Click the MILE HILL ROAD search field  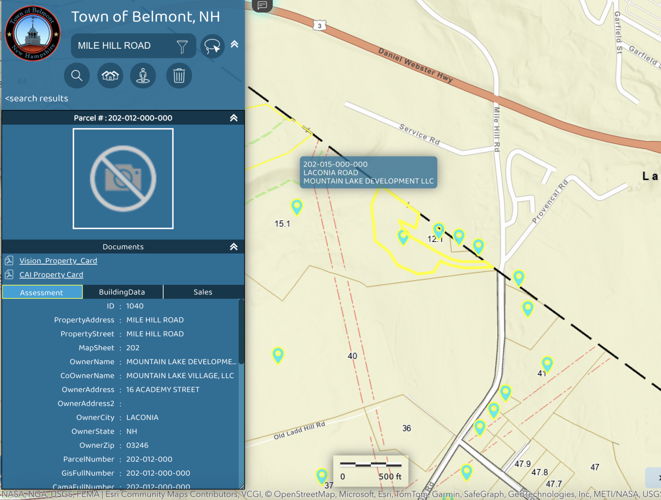[x=120, y=46]
